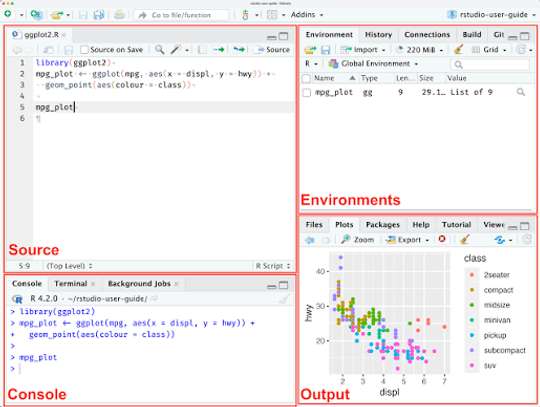Click the '5:9' cursor position indicator
Image resolution: width=540 pixels, height=407 pixels.
click(24, 266)
